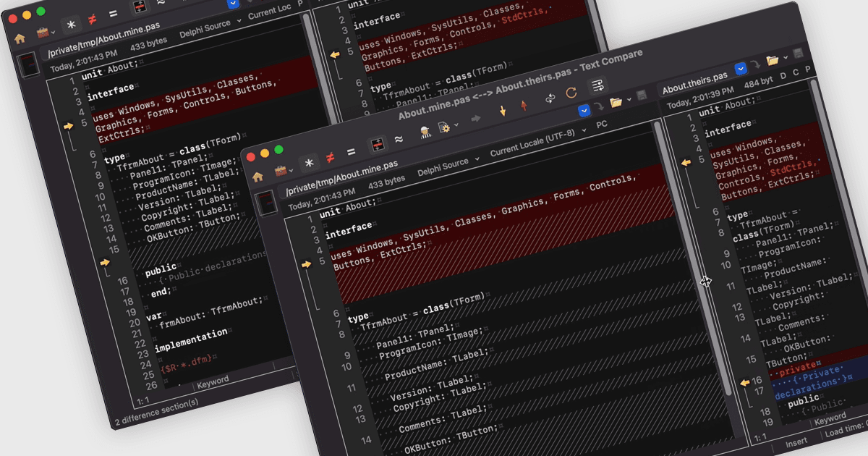Open file format gear icon in front window
The height and width of the screenshot is (456, 868).
[445, 127]
